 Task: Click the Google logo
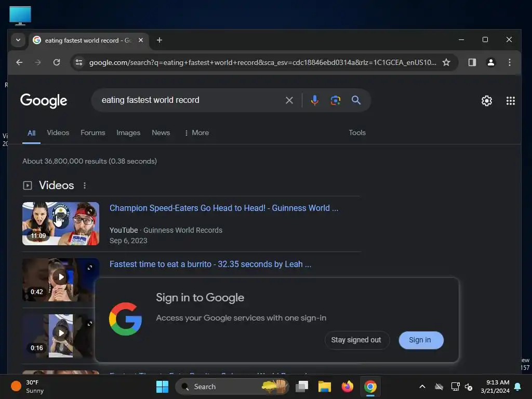(44, 101)
